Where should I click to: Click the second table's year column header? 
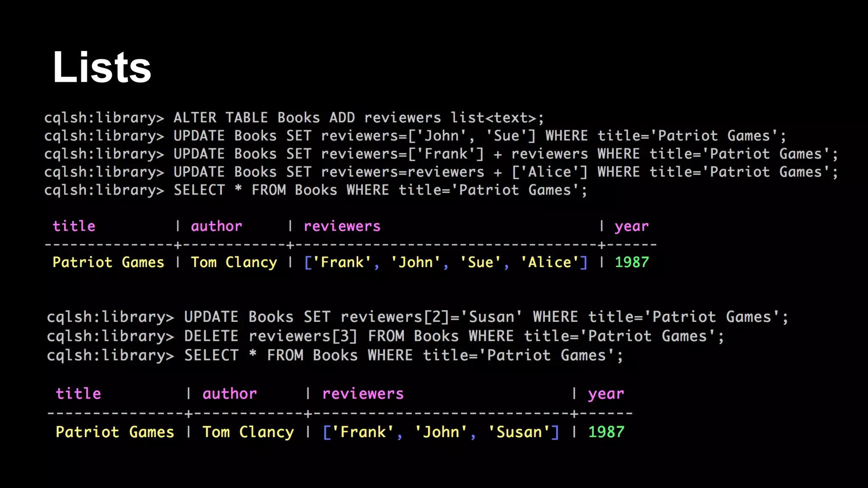(x=606, y=394)
